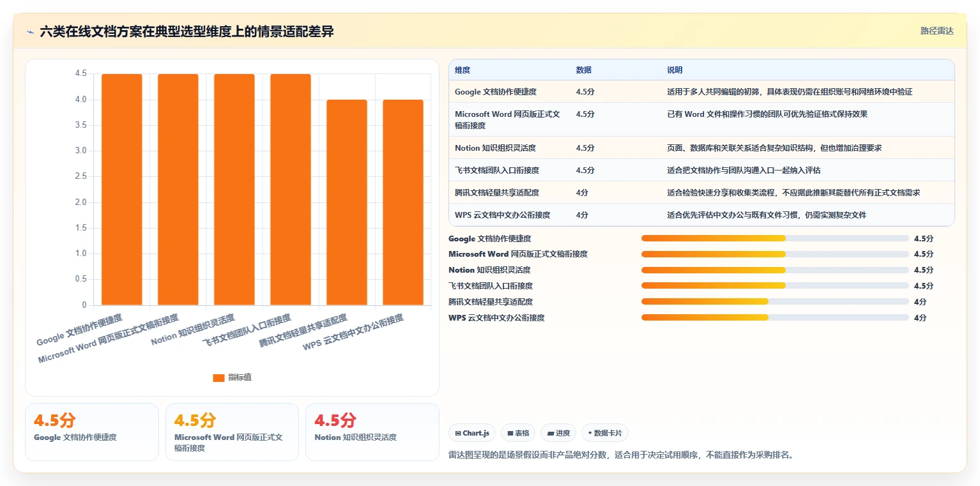Click table cell Notion 知识组织灵活度
This screenshot has width=980, height=486.
click(495, 148)
